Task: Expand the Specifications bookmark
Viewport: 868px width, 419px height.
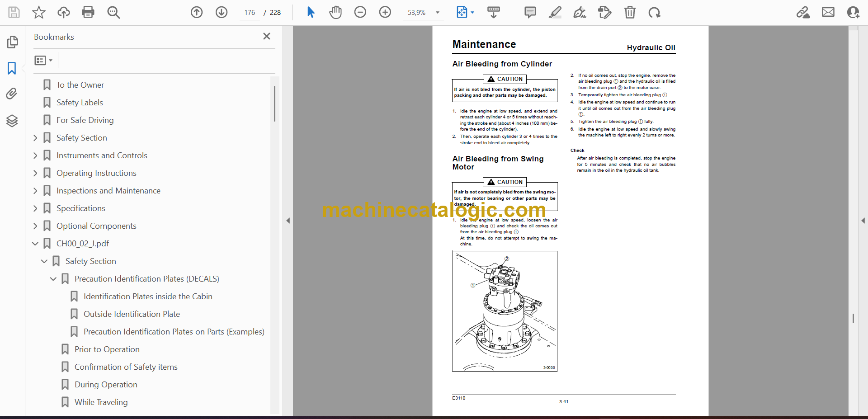Action: (35, 208)
